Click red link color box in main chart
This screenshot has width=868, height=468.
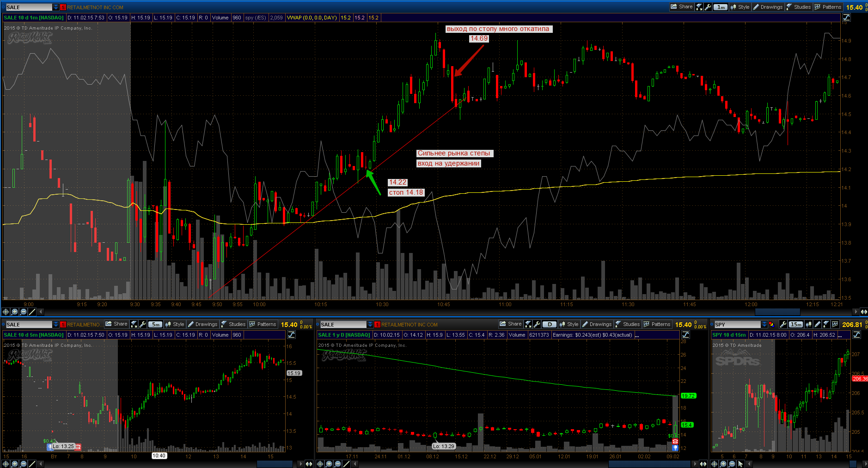(x=63, y=7)
